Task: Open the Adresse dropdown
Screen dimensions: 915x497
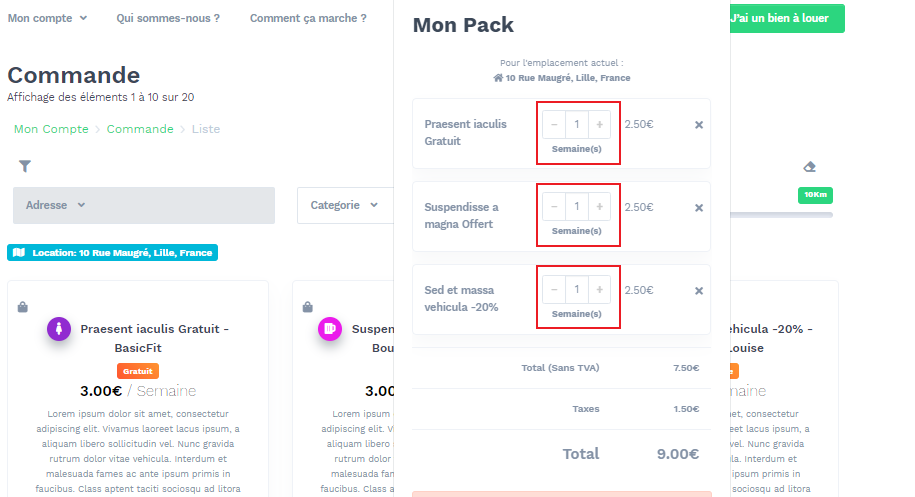Action: 144,205
